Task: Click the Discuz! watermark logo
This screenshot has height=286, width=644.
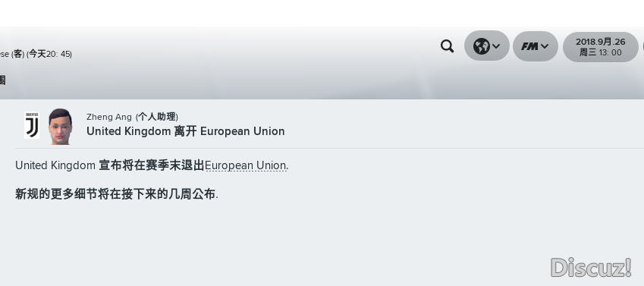Action: (591, 268)
